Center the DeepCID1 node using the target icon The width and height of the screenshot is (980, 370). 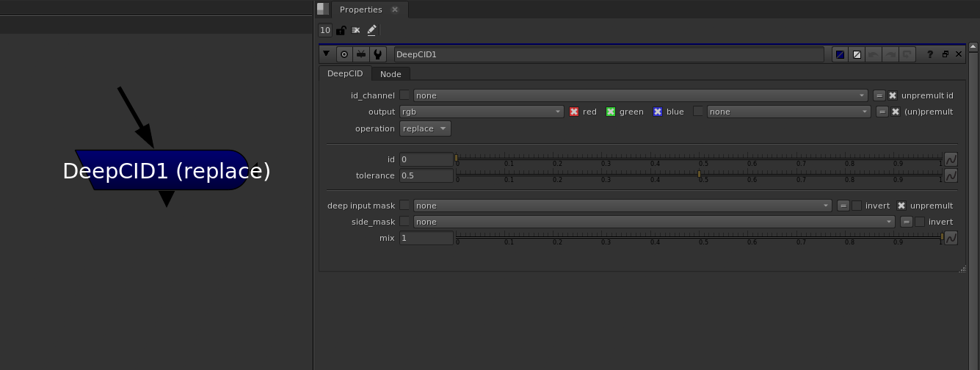344,54
